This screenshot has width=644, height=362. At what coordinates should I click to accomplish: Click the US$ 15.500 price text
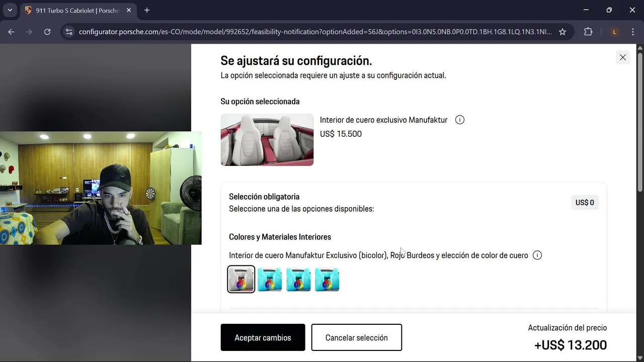pos(341,134)
